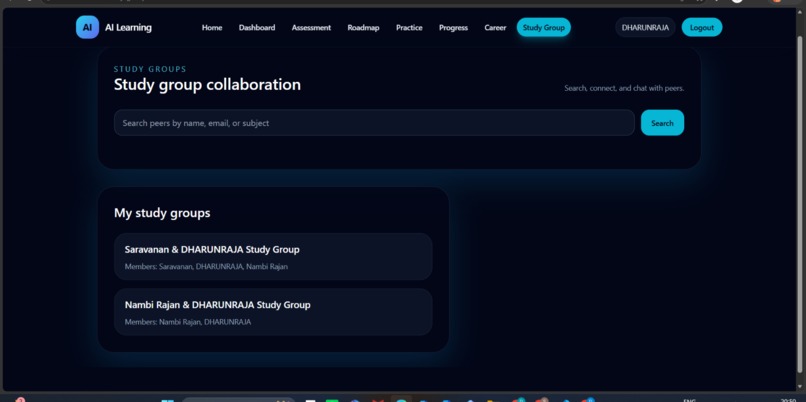Click 'Search, connect, and chat with peers.' text

624,88
